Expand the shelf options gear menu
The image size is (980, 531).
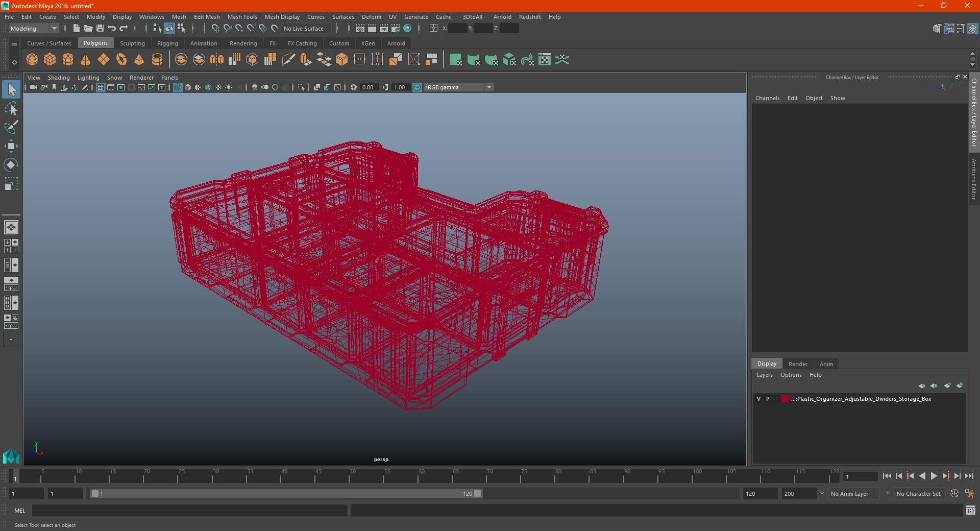(14, 62)
